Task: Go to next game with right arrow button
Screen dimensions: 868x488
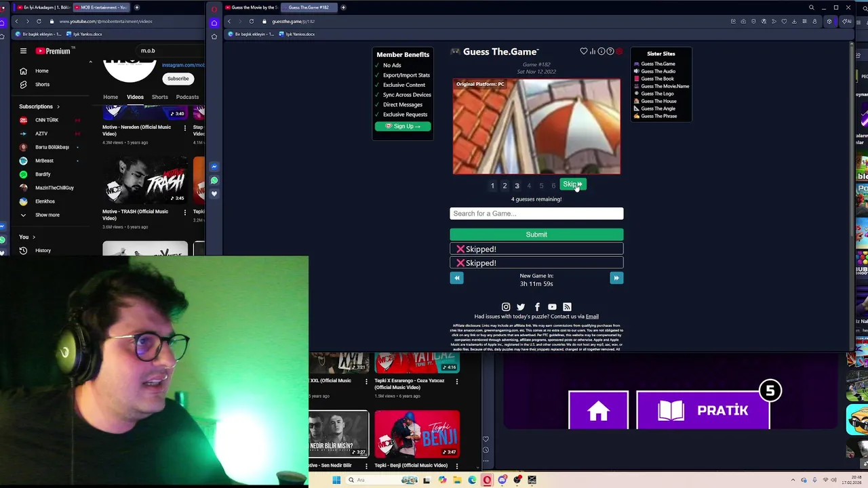Action: (616, 278)
